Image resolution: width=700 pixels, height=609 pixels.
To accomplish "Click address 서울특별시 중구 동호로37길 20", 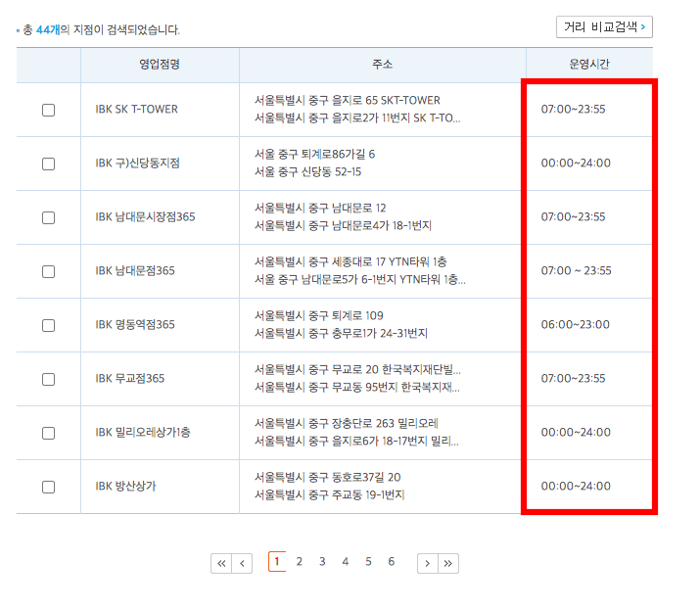I will click(x=328, y=477).
